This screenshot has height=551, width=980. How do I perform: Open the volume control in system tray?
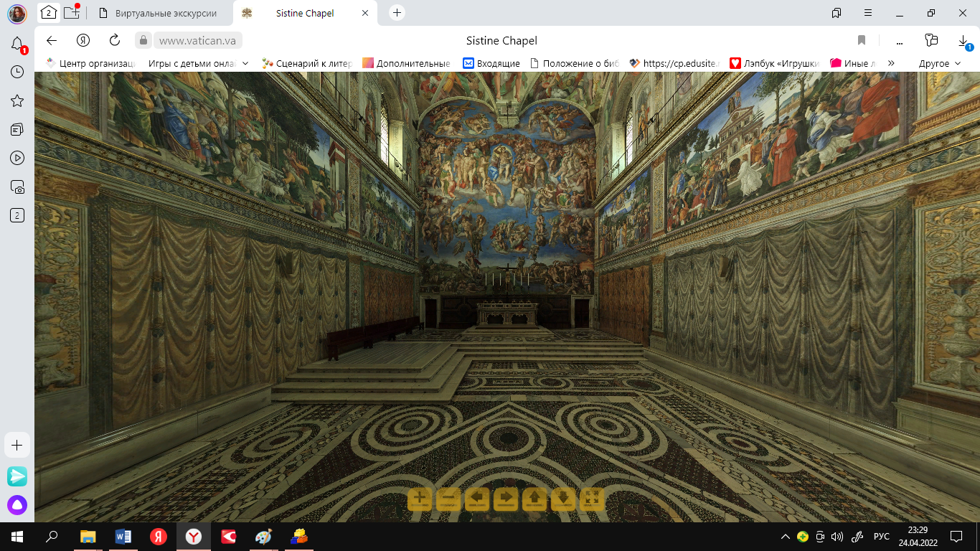click(x=837, y=537)
